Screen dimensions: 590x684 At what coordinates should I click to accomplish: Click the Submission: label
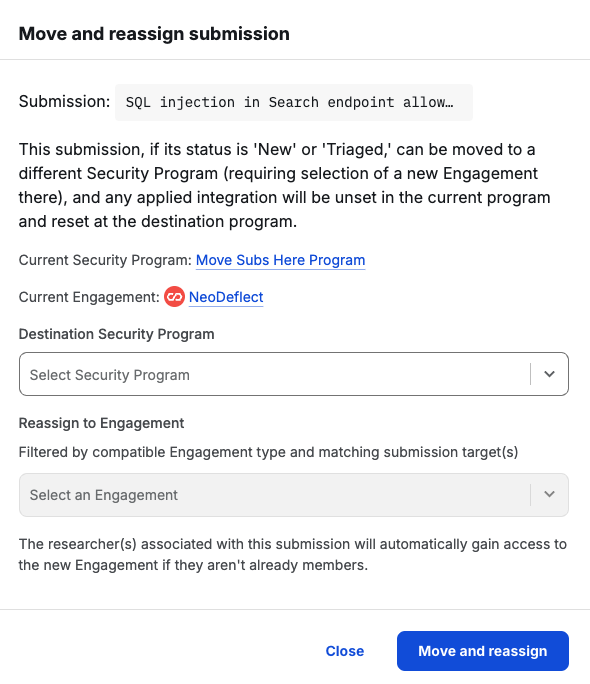pos(65,102)
